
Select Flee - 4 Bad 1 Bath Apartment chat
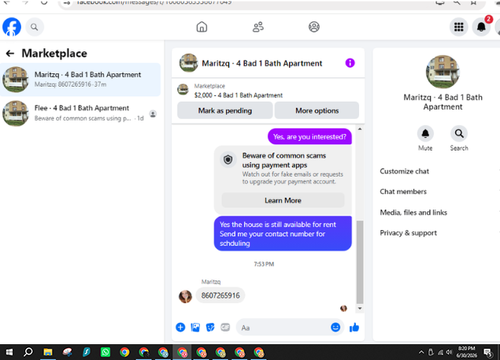[80, 113]
